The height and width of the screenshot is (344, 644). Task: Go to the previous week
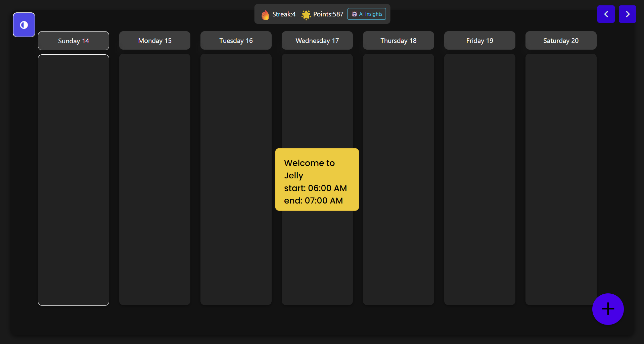tap(606, 14)
